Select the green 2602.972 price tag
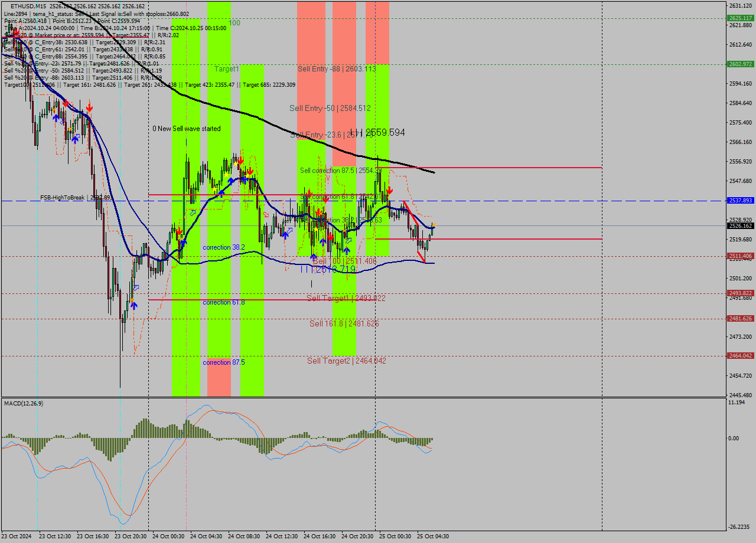 [740, 64]
